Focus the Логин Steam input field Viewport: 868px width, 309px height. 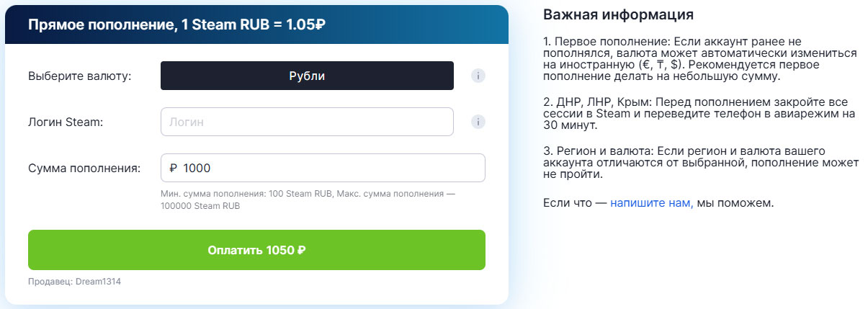pos(307,122)
